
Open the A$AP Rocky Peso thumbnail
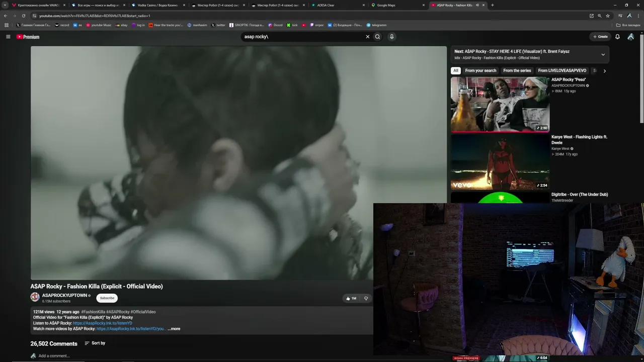click(500, 104)
